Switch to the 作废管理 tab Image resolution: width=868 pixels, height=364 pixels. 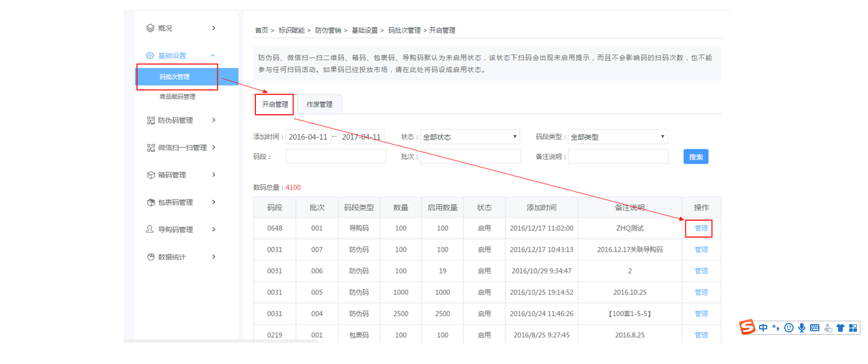319,105
